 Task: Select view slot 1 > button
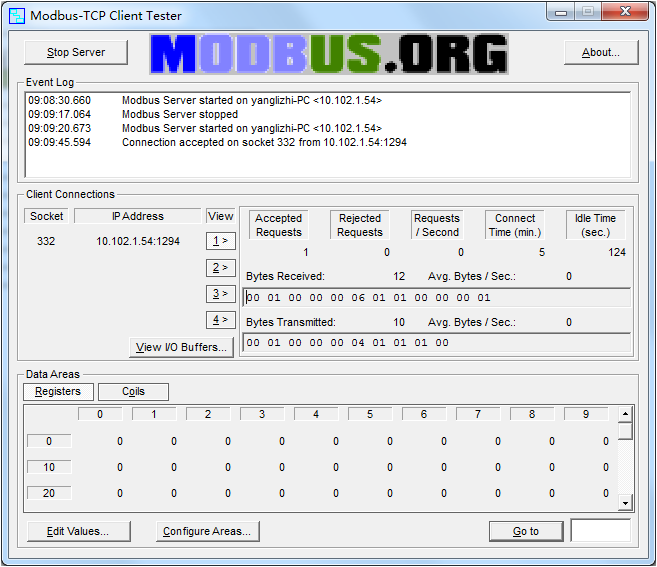pyautogui.click(x=220, y=241)
